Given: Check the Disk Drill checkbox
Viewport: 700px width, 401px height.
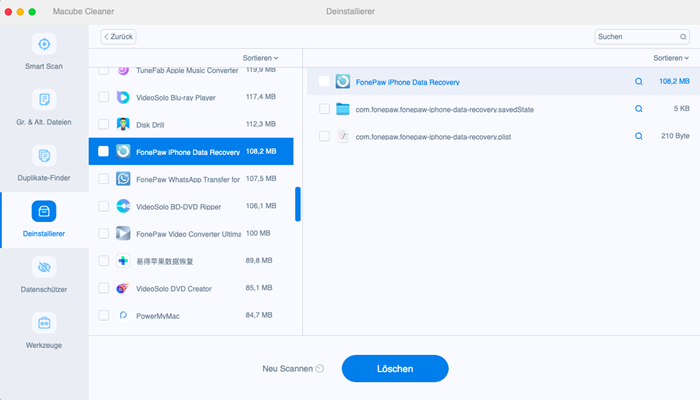Looking at the screenshot, I should (104, 124).
